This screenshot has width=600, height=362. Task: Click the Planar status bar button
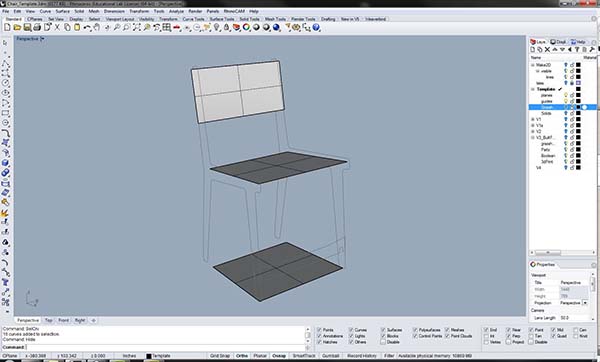pyautogui.click(x=260, y=356)
